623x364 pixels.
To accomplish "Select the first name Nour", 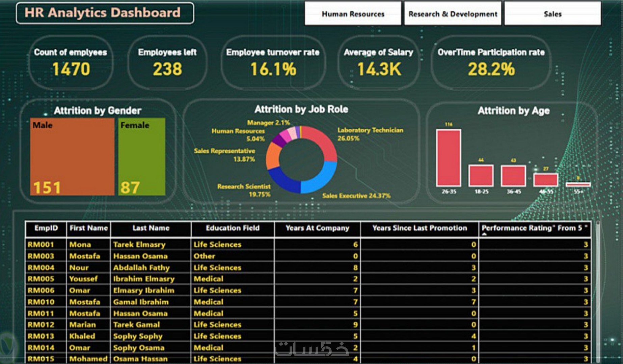I will (79, 268).
